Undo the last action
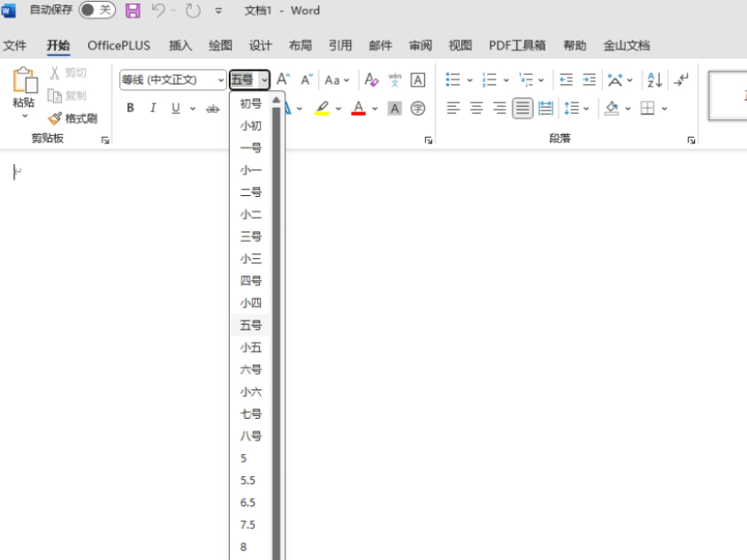This screenshot has height=560, width=747. coord(158,11)
